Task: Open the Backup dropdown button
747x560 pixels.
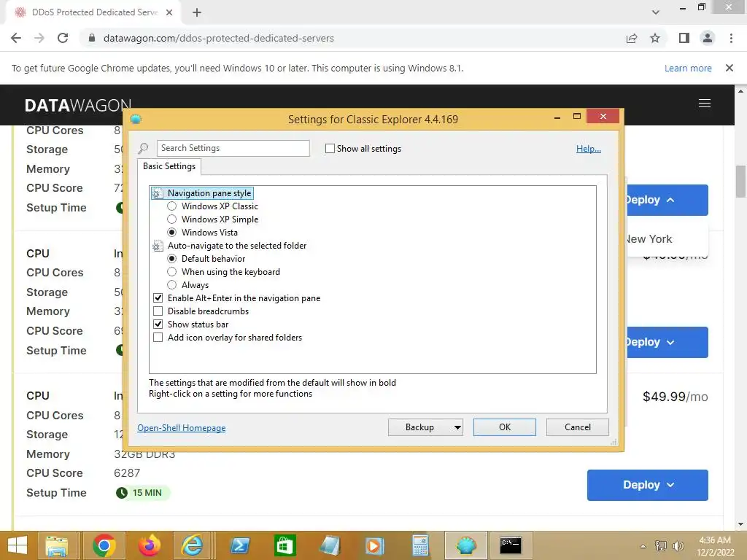Action: pos(425,427)
